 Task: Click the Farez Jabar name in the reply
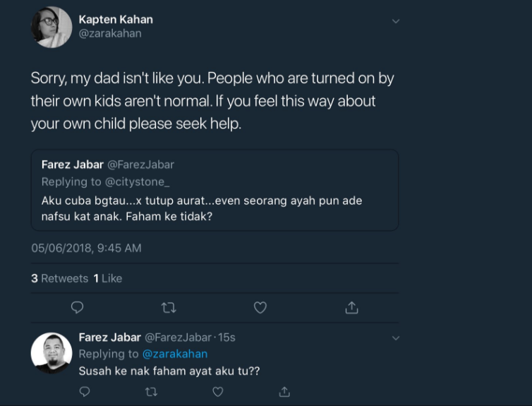click(109, 338)
